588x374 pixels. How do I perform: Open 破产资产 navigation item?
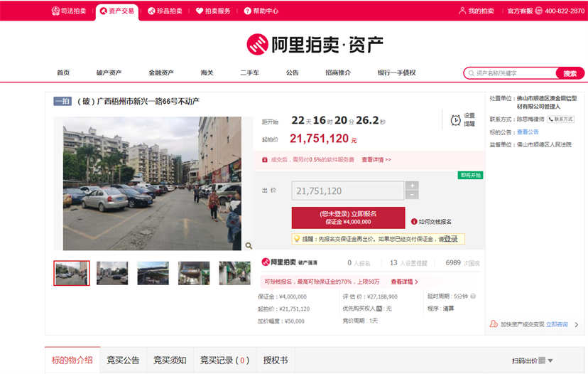tap(109, 73)
